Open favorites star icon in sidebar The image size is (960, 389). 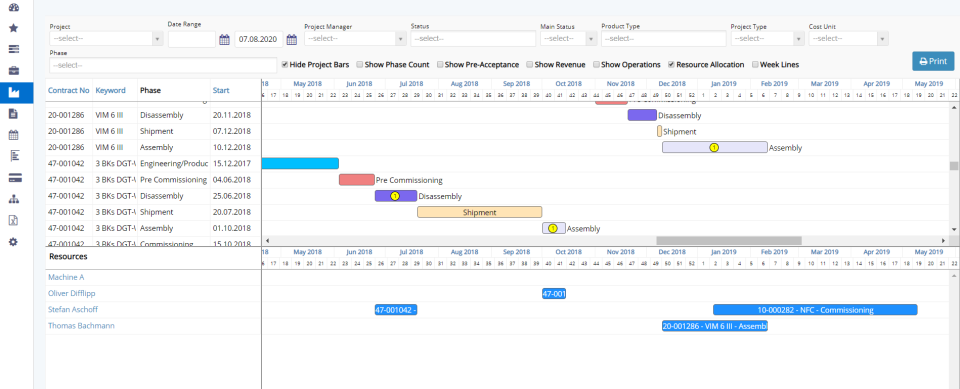tap(13, 28)
